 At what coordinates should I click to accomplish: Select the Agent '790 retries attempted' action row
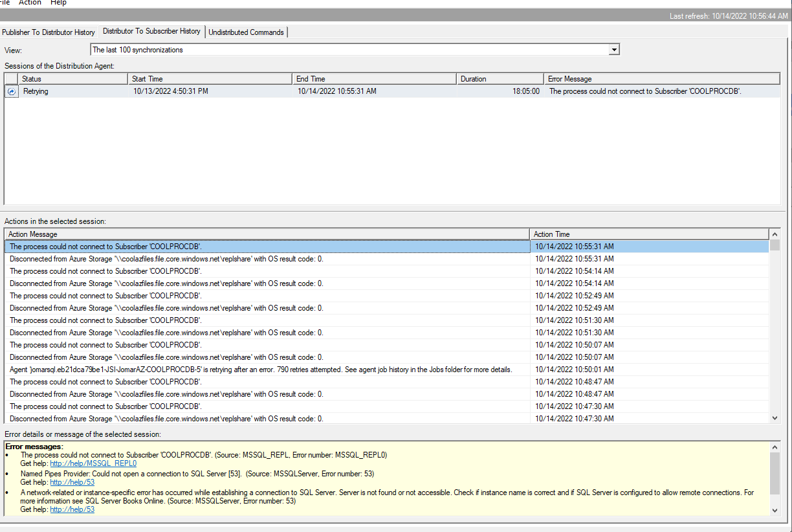click(387, 370)
